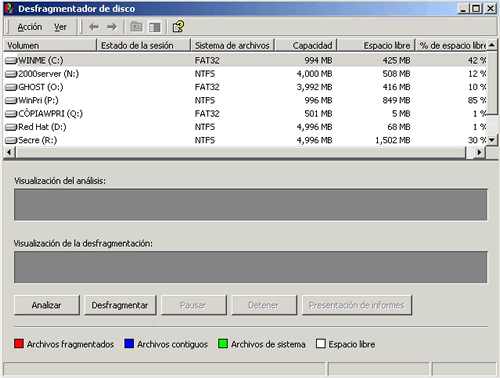This screenshot has width=500, height=378.
Task: Click the Back arrow toolbar icon
Action: [94, 27]
